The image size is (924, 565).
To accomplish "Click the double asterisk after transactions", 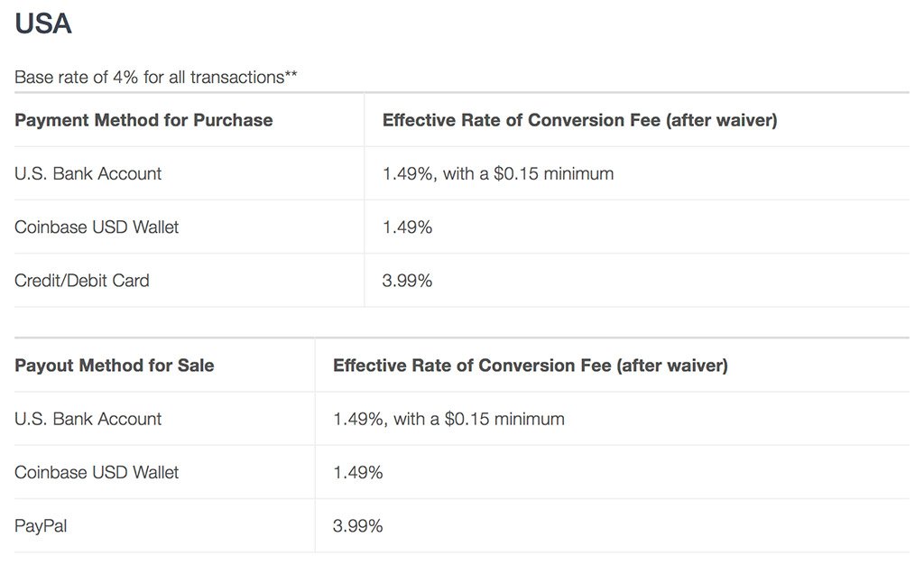I will (291, 75).
